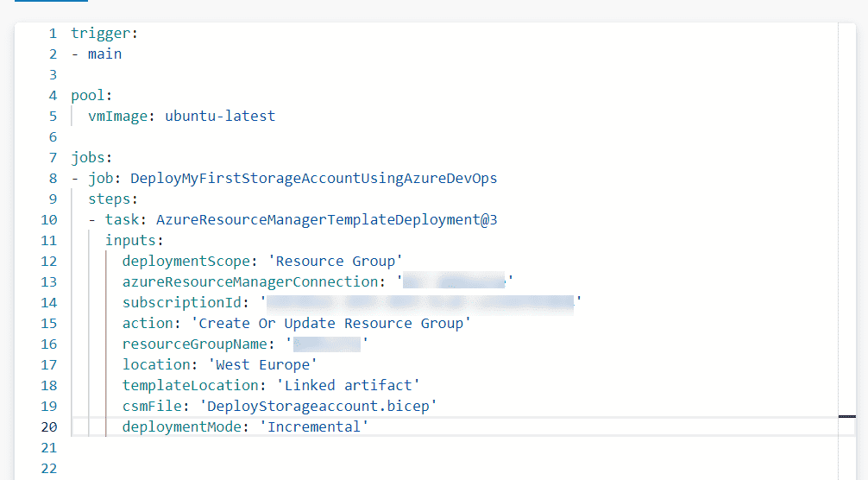The width and height of the screenshot is (868, 480).
Task: Click the 'pool' key on line 4
Action: pos(87,95)
